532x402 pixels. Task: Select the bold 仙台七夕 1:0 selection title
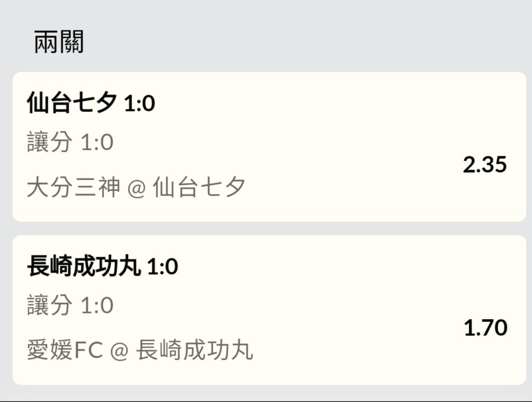tap(91, 104)
